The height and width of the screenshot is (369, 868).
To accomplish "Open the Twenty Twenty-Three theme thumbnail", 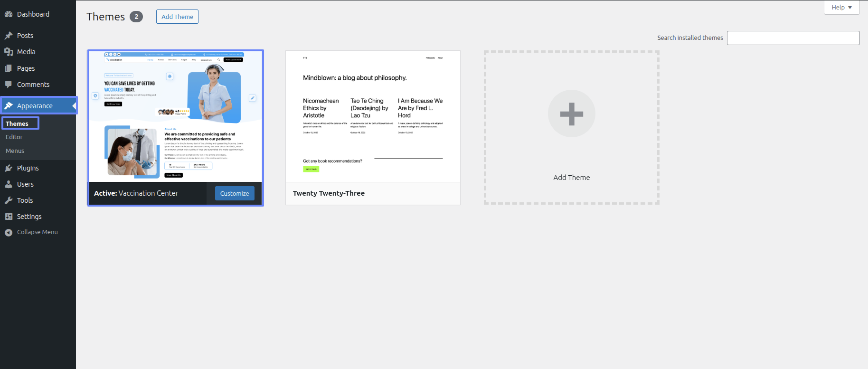I will 373,116.
